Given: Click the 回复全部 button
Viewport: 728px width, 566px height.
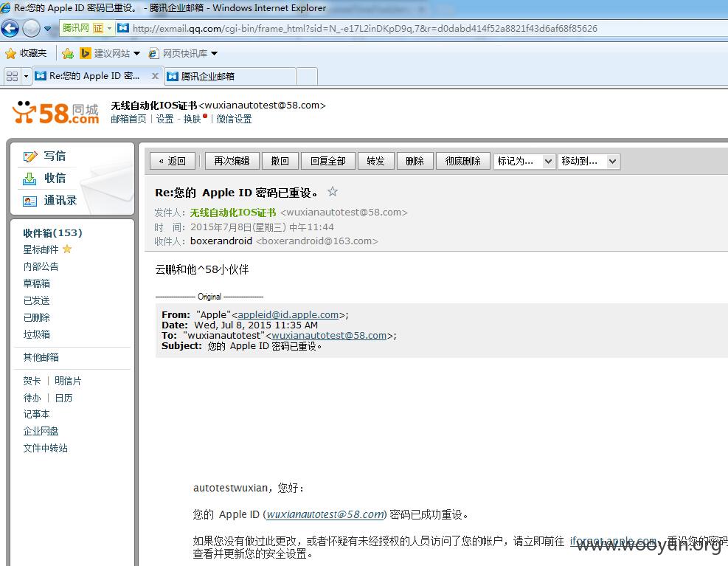Looking at the screenshot, I should [x=328, y=162].
